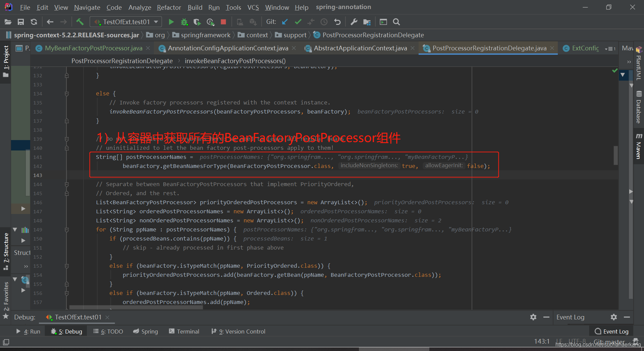
Task: Open Event Log settings gear icon
Action: (614, 317)
